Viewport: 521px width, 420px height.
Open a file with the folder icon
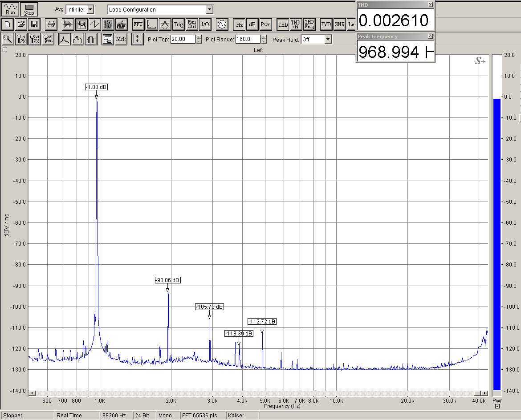(x=21, y=24)
